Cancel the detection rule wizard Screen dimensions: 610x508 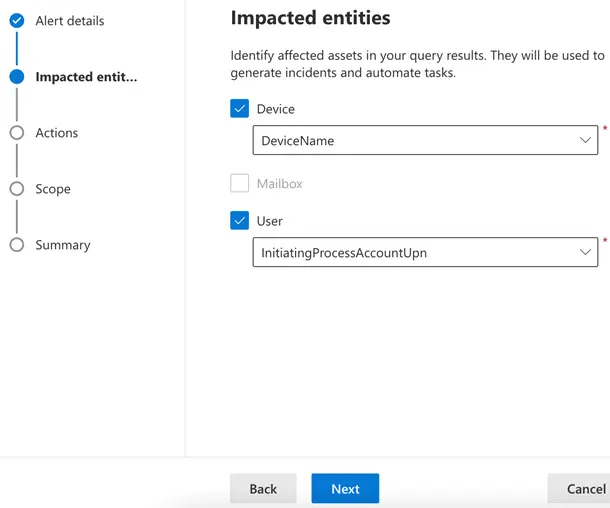pos(584,489)
